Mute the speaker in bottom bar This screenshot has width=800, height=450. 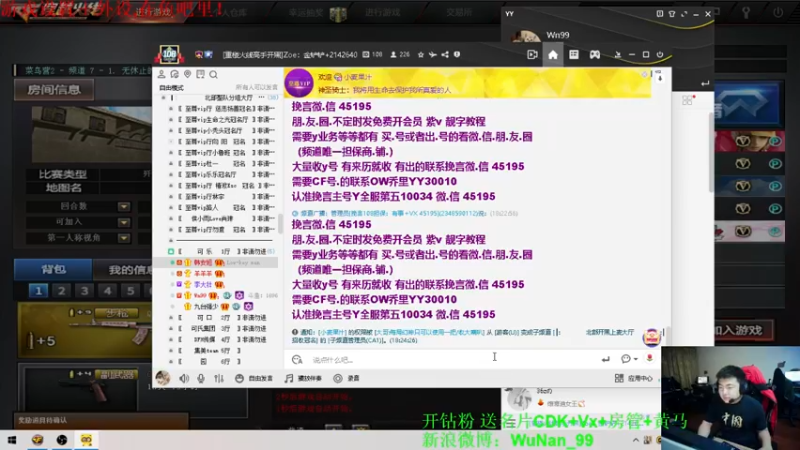coord(184,378)
